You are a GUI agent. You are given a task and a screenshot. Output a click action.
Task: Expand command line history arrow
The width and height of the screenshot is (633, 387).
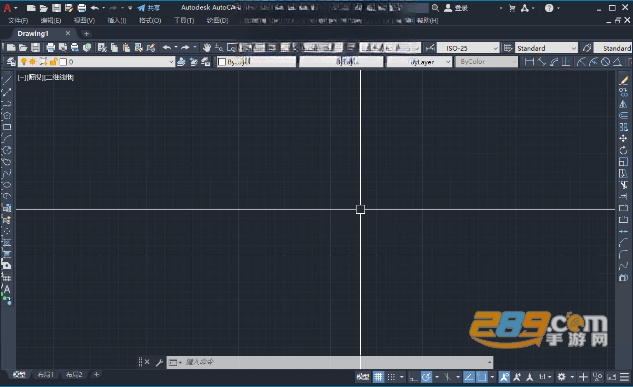489,362
